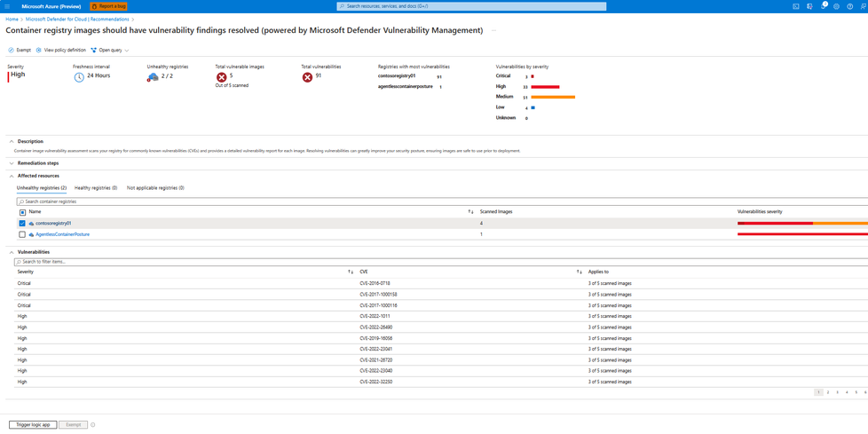Go to page 3 of vulnerabilities
868x434 pixels.
(837, 392)
